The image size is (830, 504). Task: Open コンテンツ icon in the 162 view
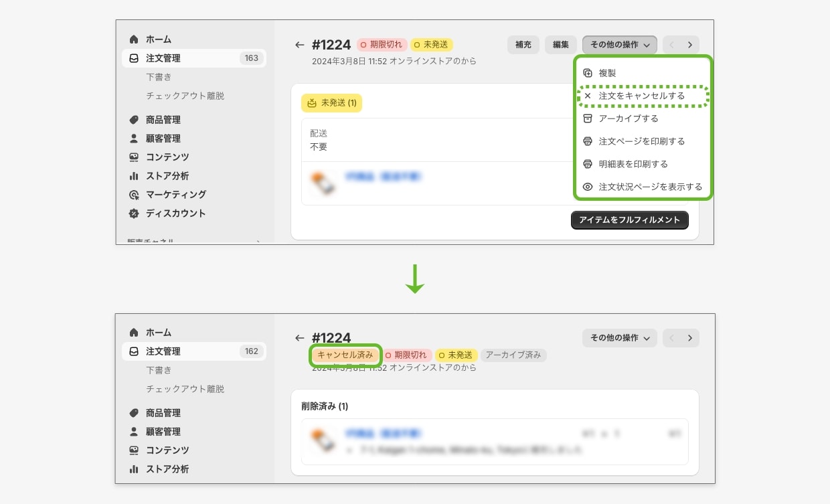point(134,450)
